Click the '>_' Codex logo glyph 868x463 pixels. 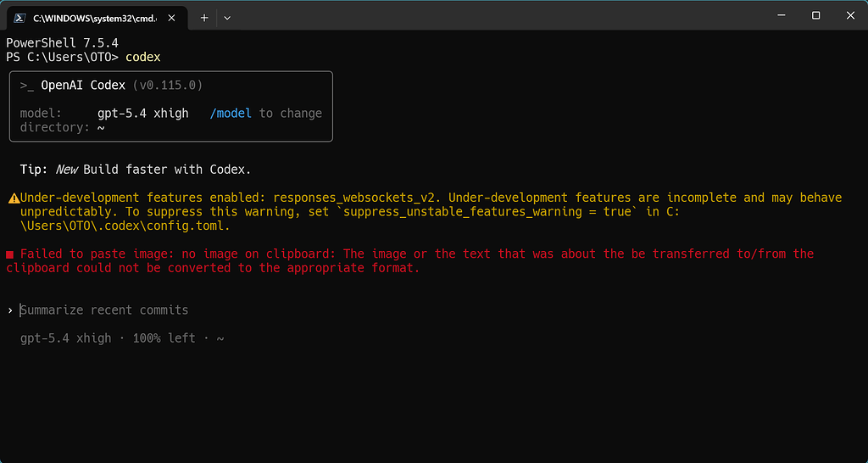[x=27, y=86]
